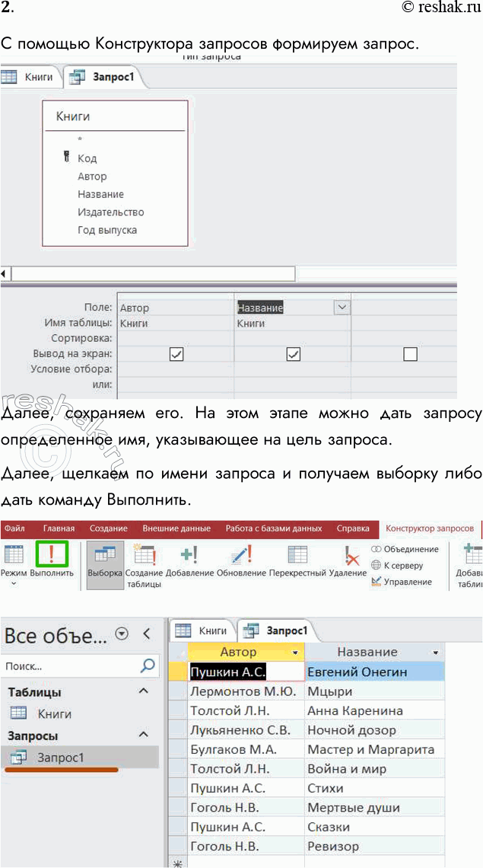This screenshot has width=483, height=868.
Task: Switch to Запрос1 tab above results datasheet
Action: point(277,630)
